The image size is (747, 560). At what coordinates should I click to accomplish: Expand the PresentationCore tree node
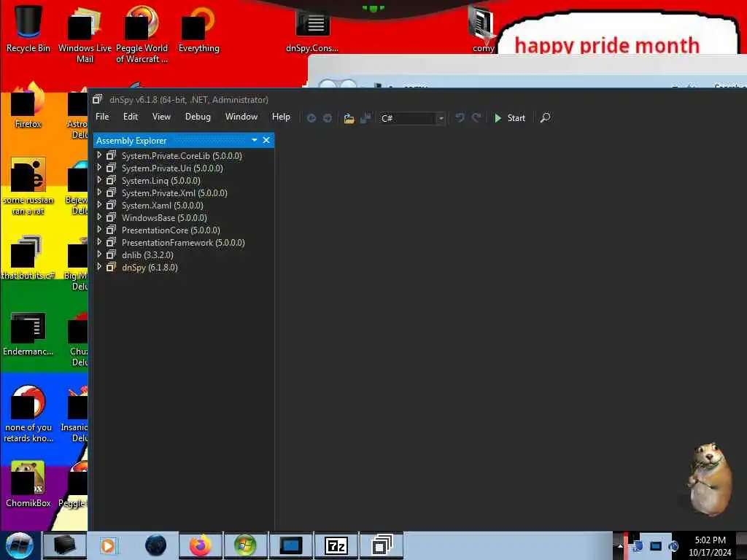coord(99,229)
